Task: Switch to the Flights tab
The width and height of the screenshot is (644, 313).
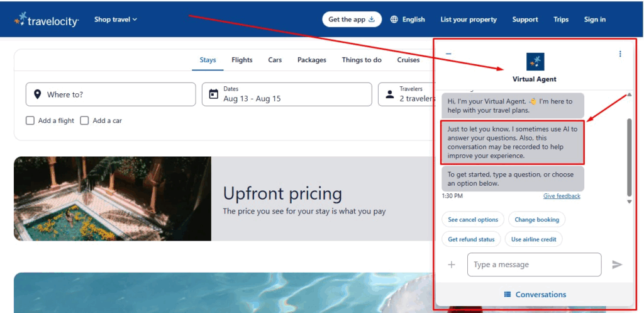Action: pyautogui.click(x=242, y=60)
